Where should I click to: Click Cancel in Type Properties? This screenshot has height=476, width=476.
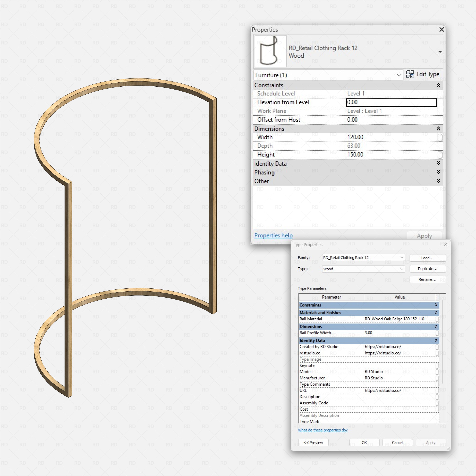click(x=397, y=443)
